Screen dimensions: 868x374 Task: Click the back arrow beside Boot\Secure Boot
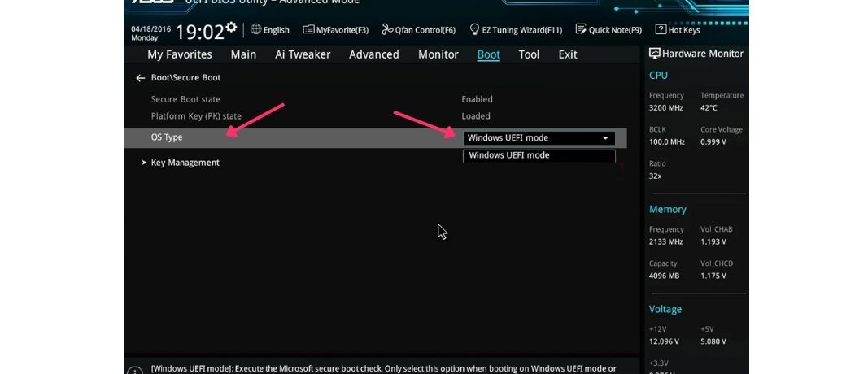point(141,78)
